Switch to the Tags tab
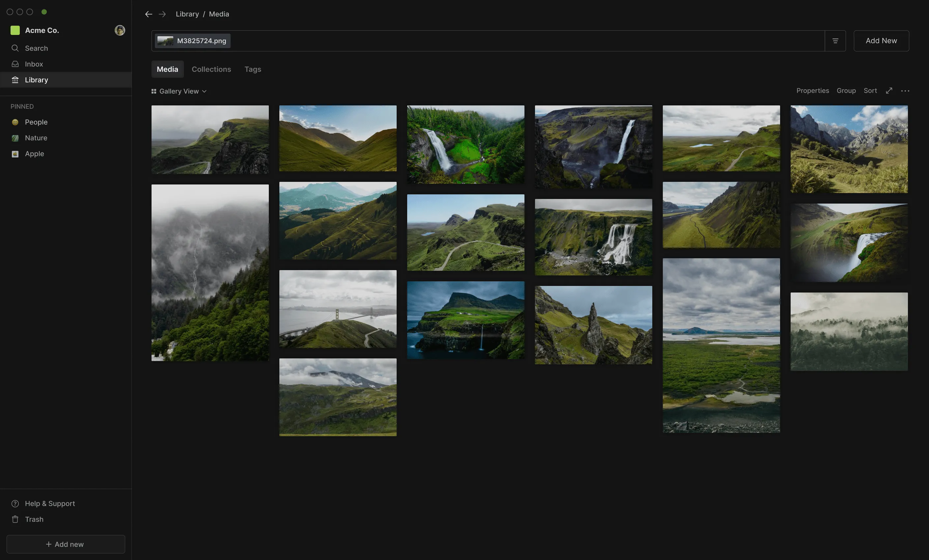This screenshot has width=929, height=560. coord(253,69)
